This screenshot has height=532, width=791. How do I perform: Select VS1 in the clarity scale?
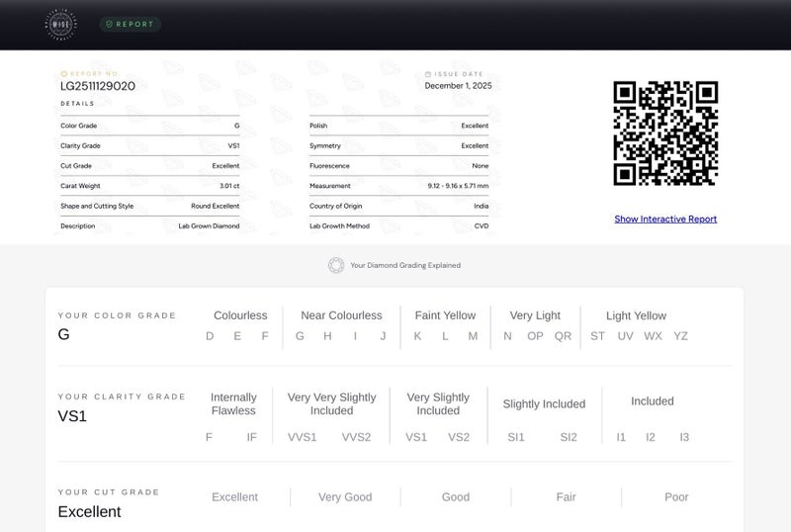coord(416,437)
